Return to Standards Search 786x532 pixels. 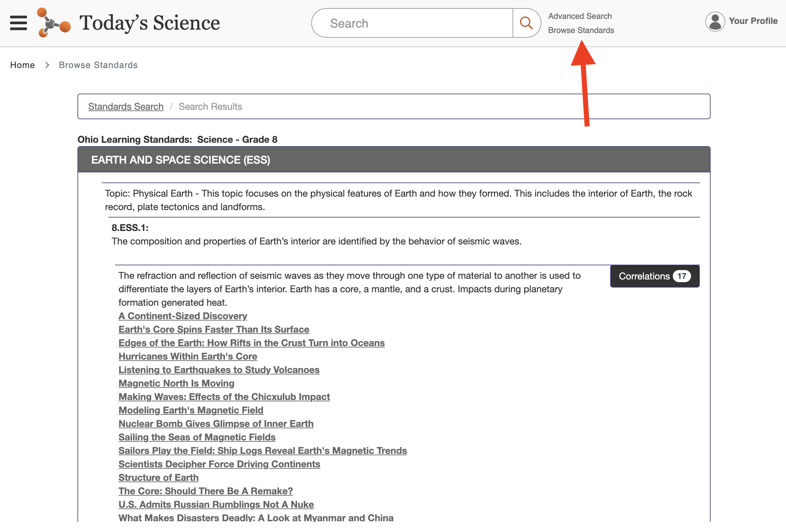click(x=126, y=106)
